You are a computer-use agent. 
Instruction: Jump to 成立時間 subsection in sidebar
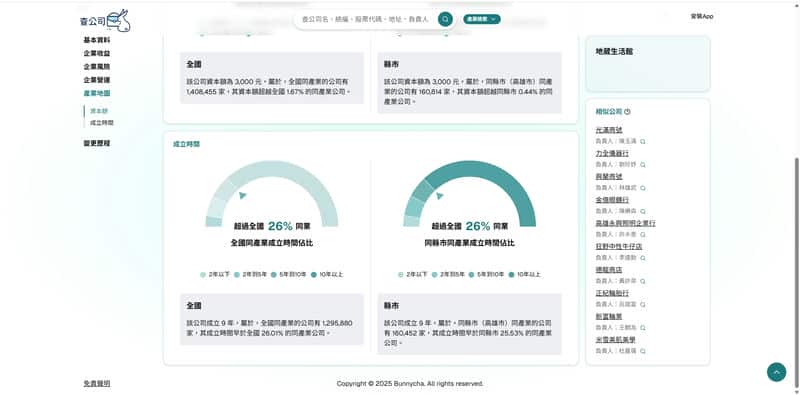tap(102, 122)
